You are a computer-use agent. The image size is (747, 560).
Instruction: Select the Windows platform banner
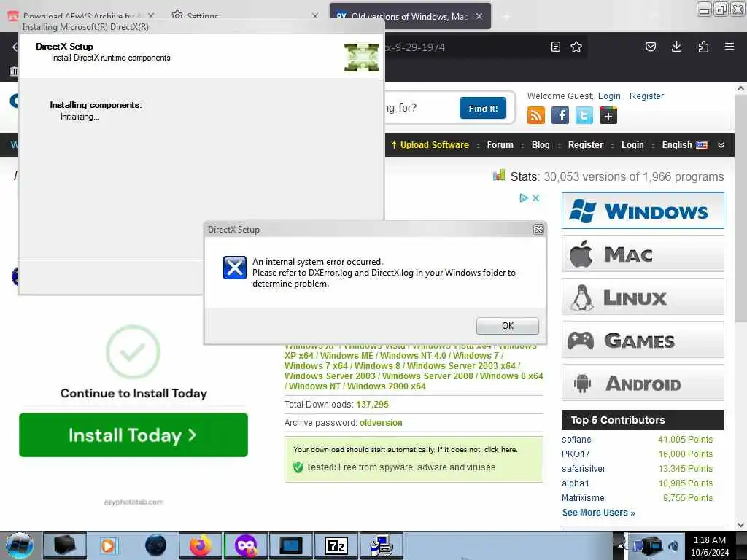[643, 211]
